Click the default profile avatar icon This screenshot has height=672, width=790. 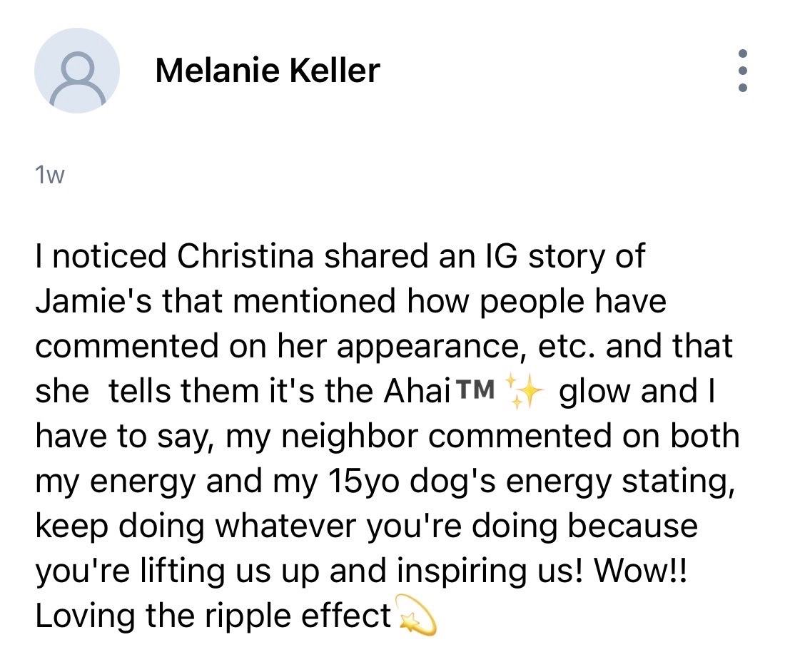tap(76, 71)
